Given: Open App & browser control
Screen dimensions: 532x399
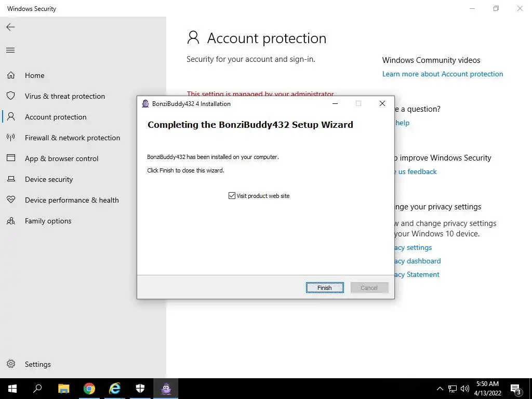Looking at the screenshot, I should tap(61, 158).
